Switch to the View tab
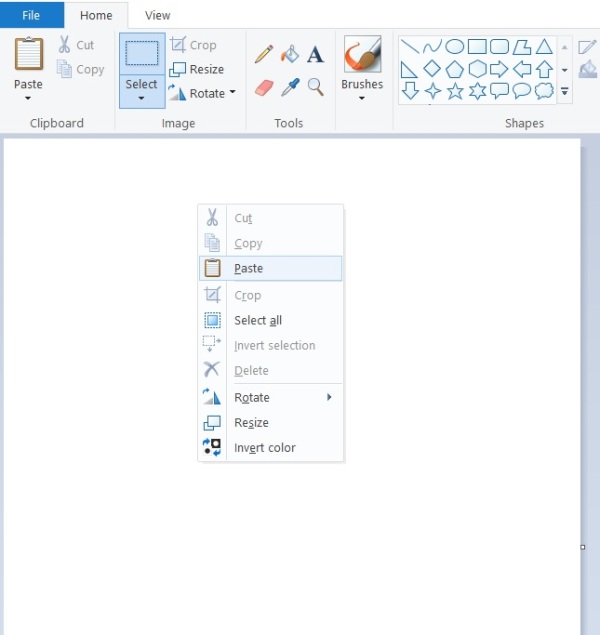Screen dimensions: 600x635 pos(157,15)
